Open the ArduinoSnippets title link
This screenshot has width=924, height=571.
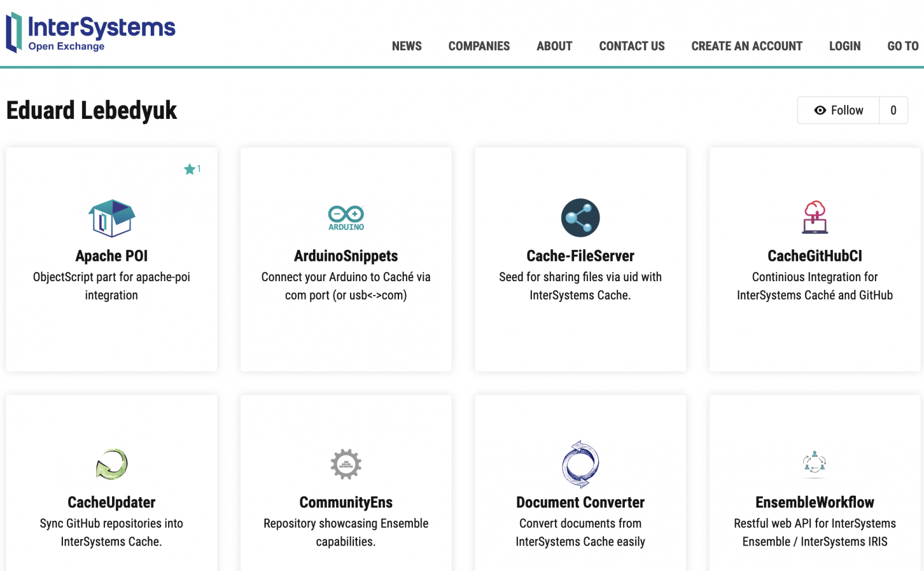click(x=346, y=256)
